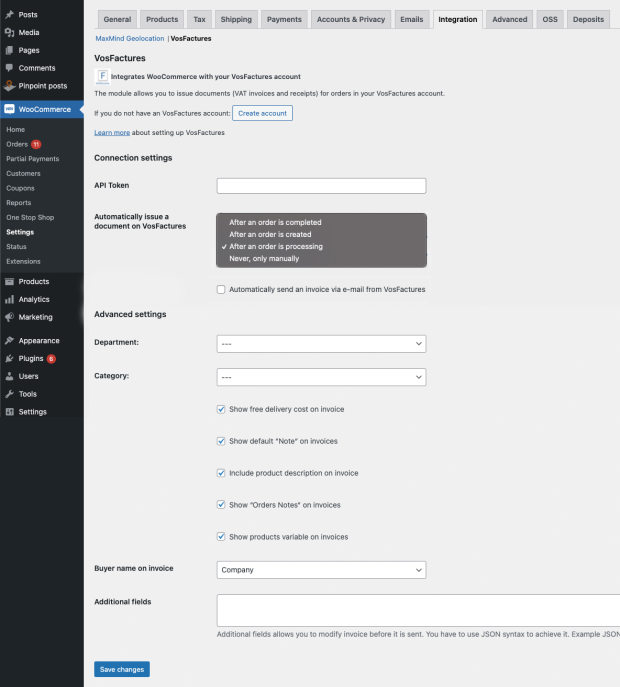The image size is (620, 687).
Task: Click the Users person icon
Action: 9,376
